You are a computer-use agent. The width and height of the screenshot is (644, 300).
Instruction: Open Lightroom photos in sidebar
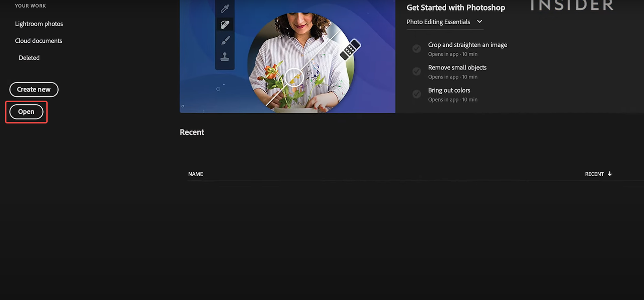click(39, 24)
